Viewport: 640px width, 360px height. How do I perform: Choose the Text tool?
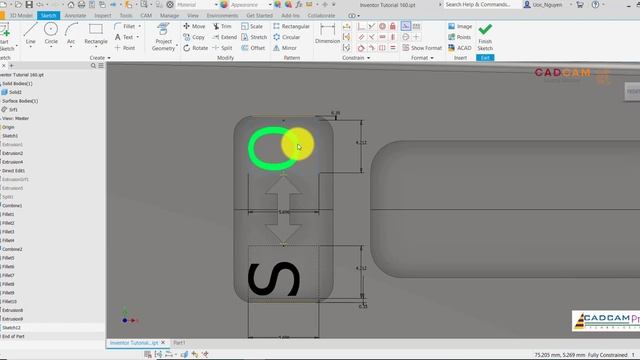[x=124, y=37]
